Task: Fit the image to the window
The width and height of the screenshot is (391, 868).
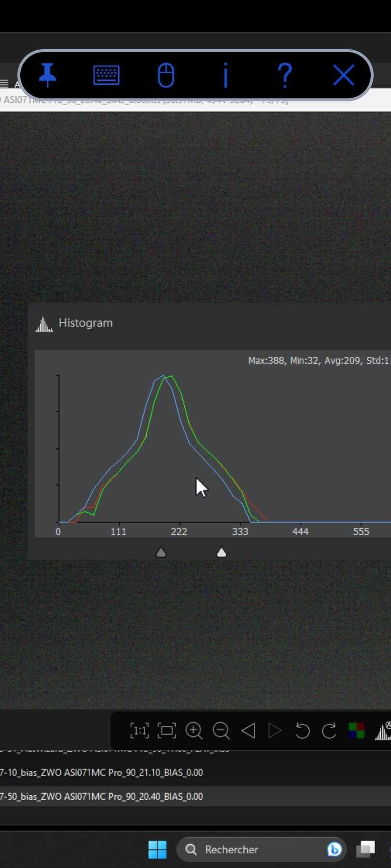Action: point(167,731)
